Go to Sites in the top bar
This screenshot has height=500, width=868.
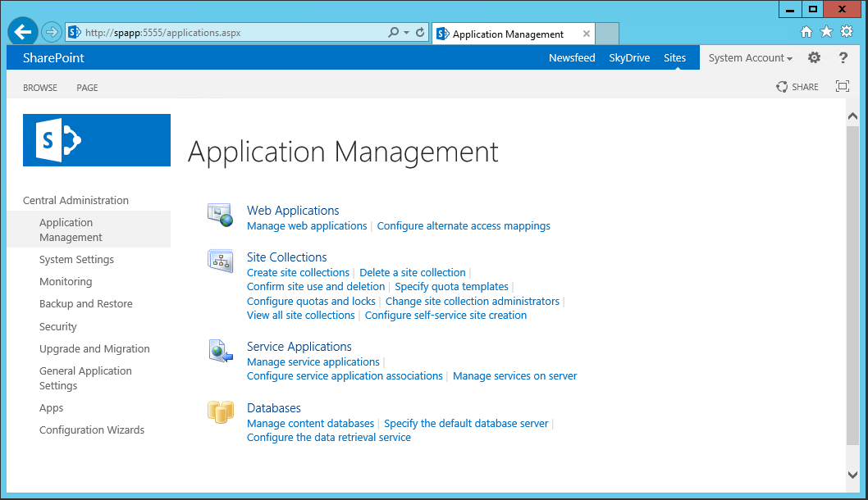[x=675, y=57]
